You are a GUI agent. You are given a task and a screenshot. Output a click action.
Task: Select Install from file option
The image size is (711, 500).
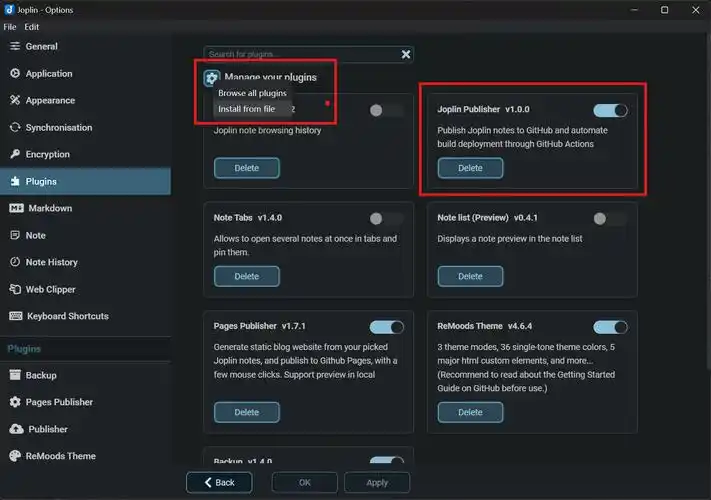tap(246, 109)
